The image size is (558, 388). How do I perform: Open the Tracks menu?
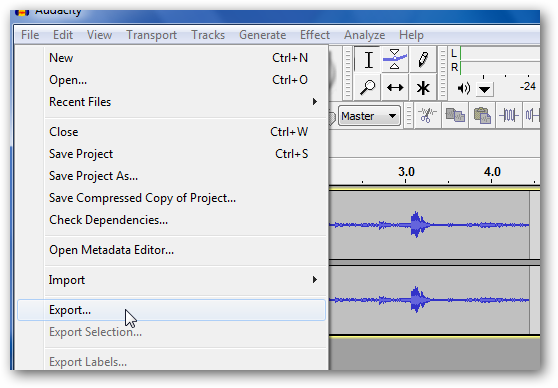pos(208,35)
